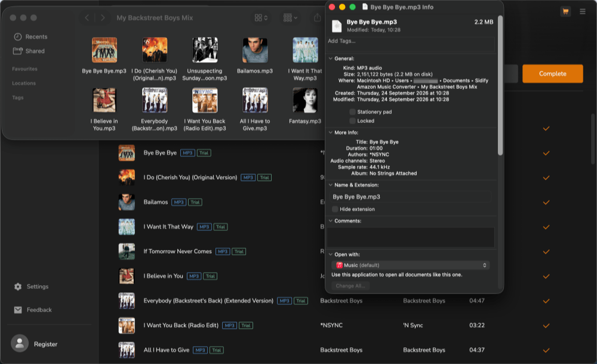Viewport: 597px width, 364px height.
Task: Open Feedback envelope icon
Action: point(18,310)
